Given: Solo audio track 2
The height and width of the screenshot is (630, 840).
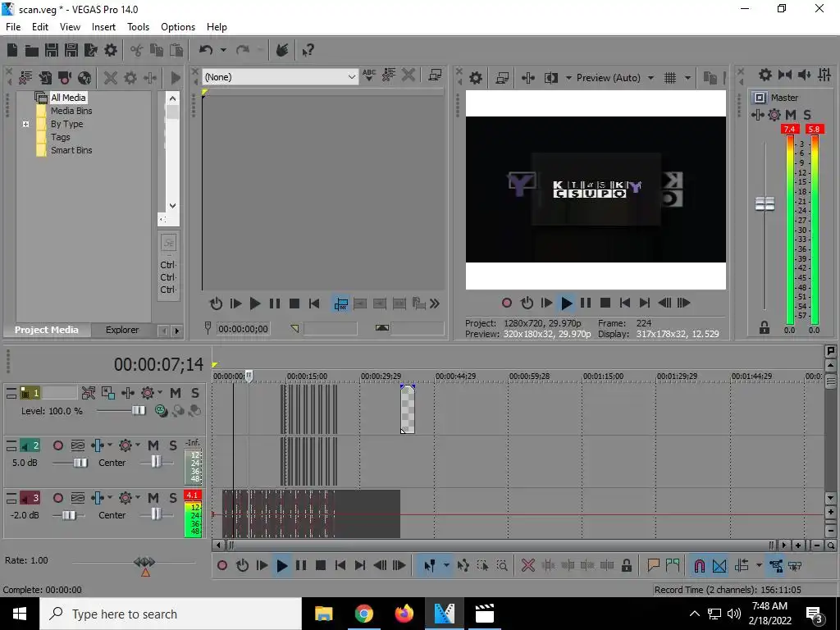Looking at the screenshot, I should pos(172,445).
